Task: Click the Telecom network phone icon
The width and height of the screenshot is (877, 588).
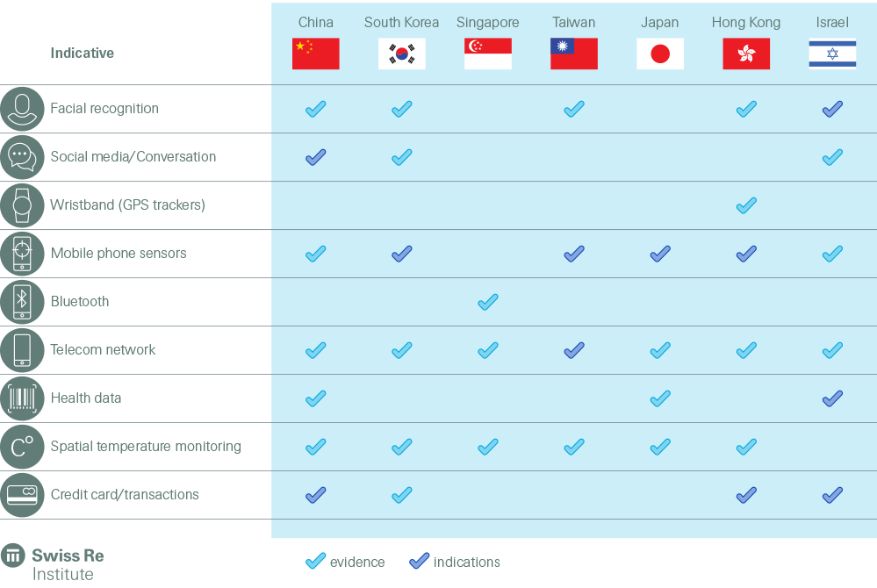Action: pyautogui.click(x=22, y=350)
